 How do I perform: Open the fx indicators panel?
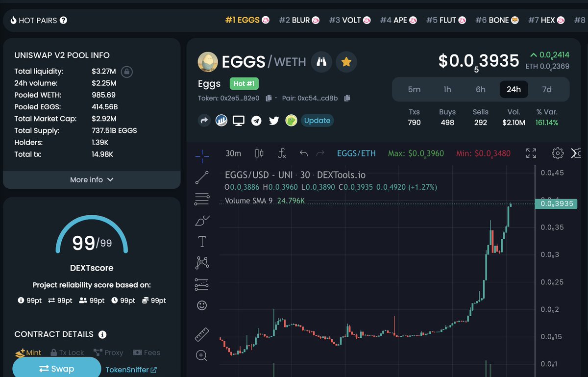(x=282, y=153)
